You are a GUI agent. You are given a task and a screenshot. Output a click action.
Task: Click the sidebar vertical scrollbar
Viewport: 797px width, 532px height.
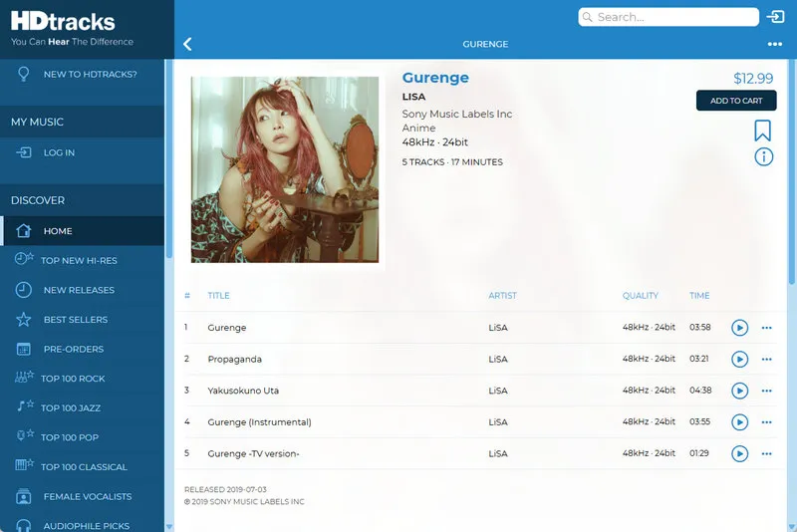point(169,158)
